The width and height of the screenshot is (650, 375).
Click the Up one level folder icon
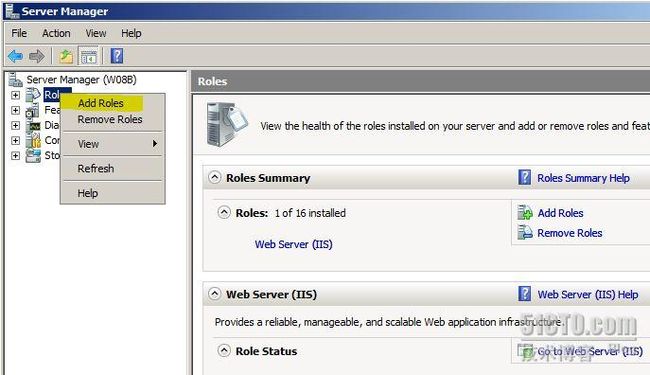click(x=65, y=56)
